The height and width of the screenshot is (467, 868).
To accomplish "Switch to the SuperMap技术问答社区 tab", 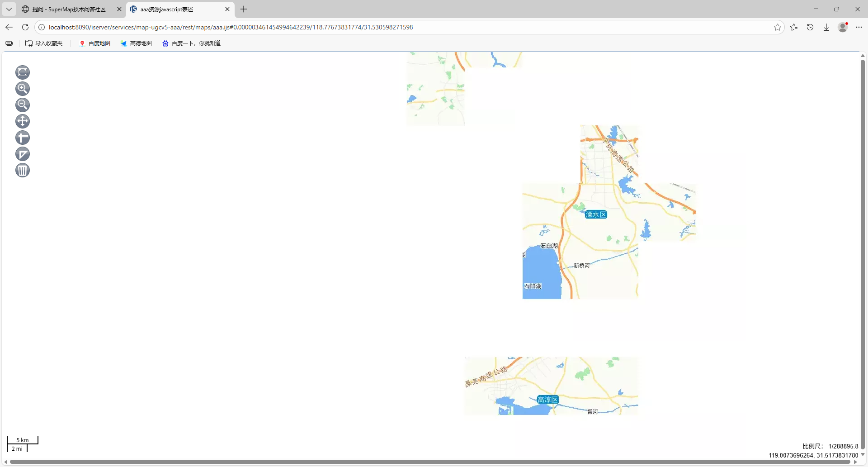I will 69,9.
